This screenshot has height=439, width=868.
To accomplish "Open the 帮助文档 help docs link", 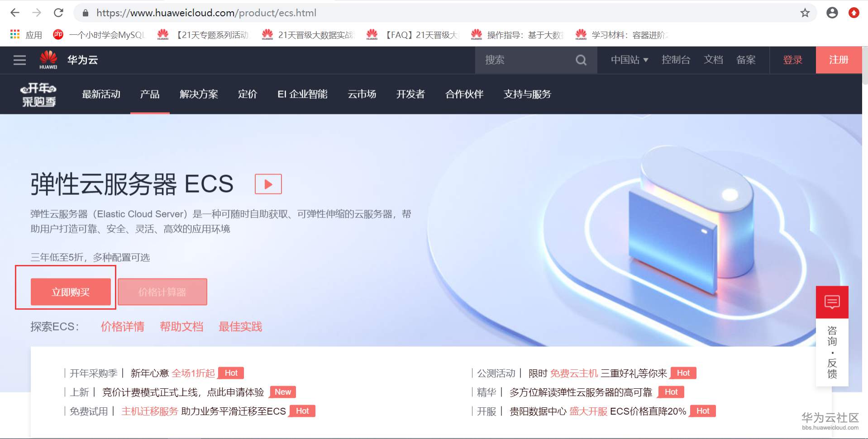I will pyautogui.click(x=181, y=326).
